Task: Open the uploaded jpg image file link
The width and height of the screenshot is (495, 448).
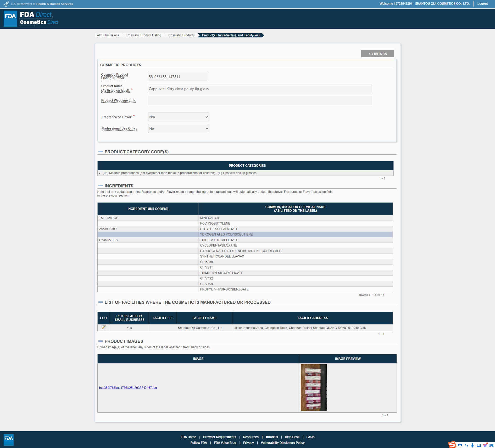Action: pos(128,388)
